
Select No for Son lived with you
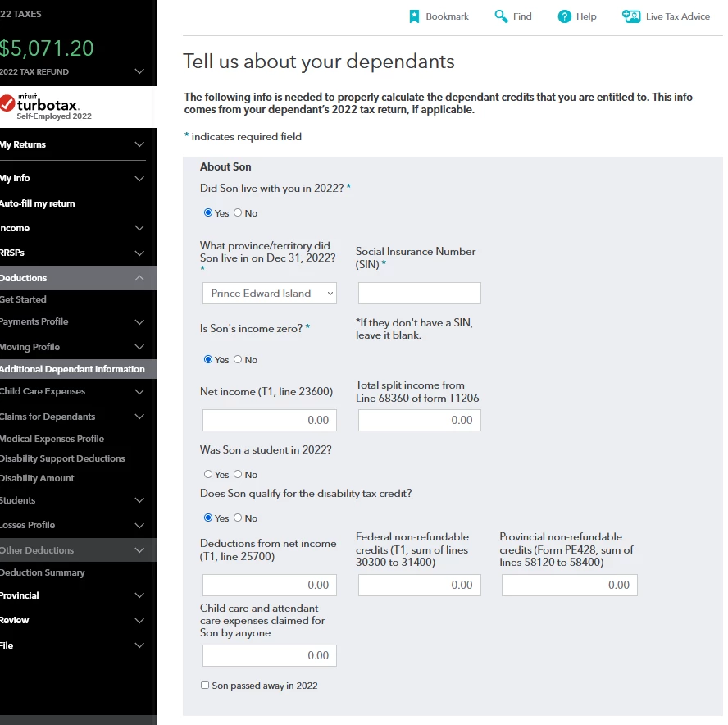coord(238,212)
